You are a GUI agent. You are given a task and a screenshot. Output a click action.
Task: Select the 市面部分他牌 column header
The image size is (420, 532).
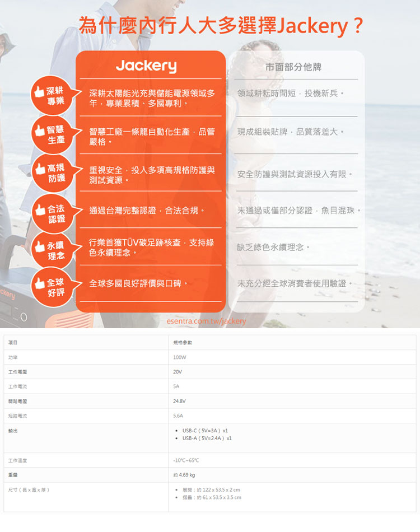click(x=293, y=67)
